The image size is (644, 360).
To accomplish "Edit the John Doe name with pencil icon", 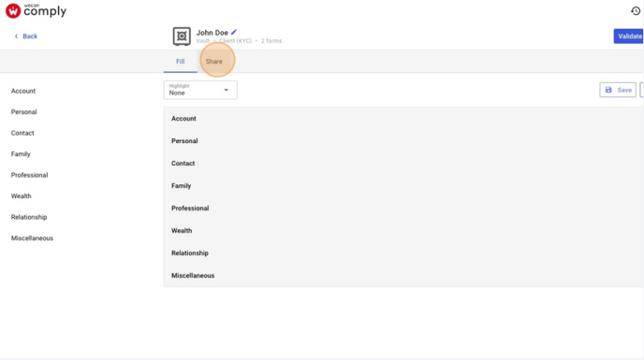I will (234, 32).
